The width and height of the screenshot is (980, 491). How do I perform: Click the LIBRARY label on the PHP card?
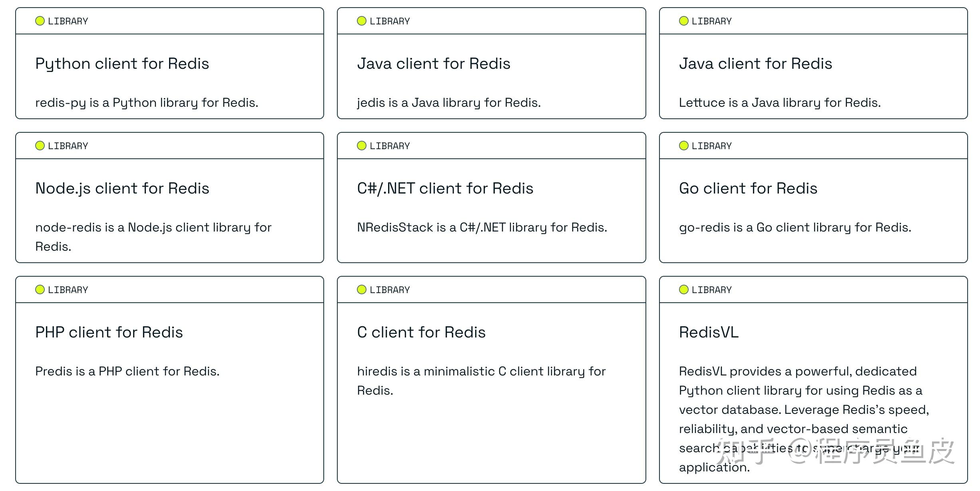click(x=68, y=290)
